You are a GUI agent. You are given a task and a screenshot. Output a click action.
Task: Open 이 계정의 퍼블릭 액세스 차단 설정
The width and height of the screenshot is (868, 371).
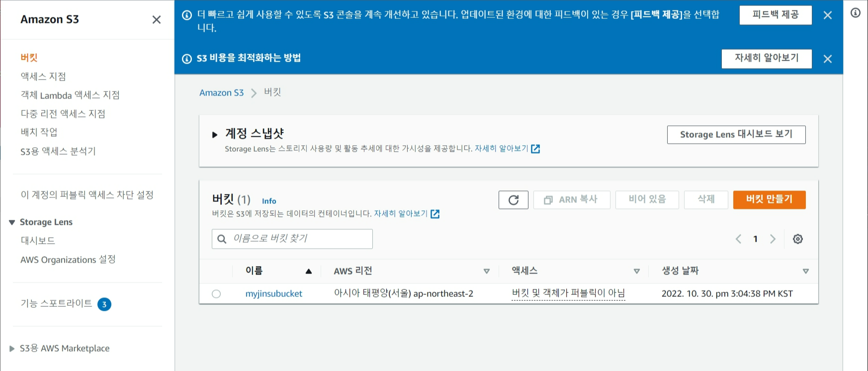tap(87, 195)
